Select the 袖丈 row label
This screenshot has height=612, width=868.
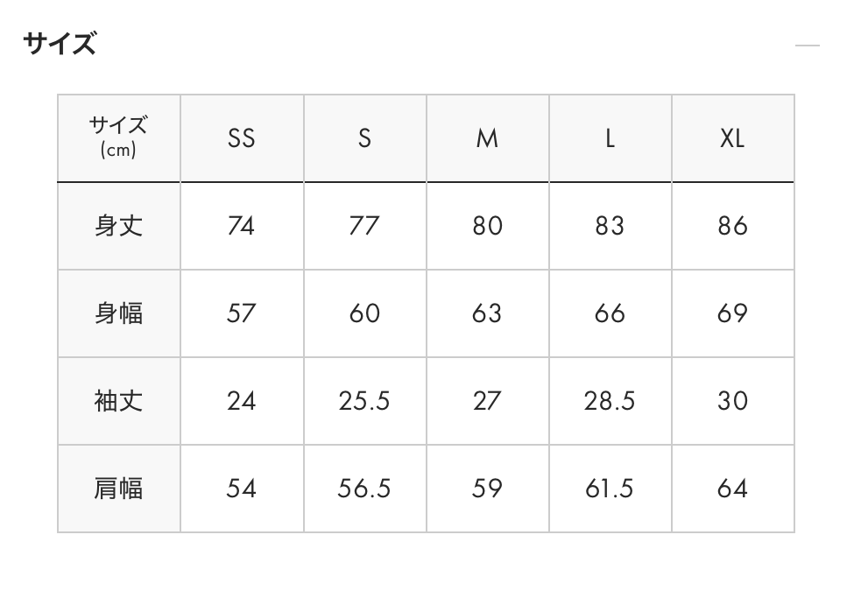[118, 401]
